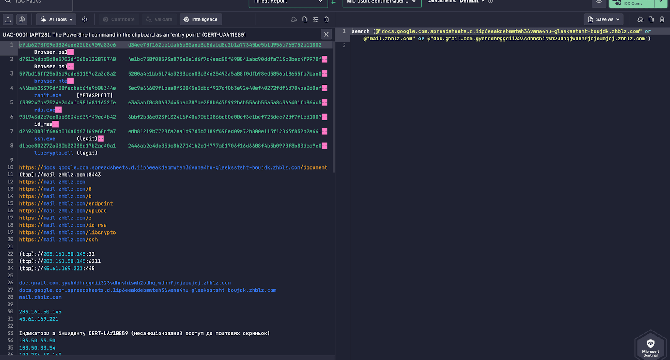Click the swap arrows between the two dropdowns

[x=334, y=3]
